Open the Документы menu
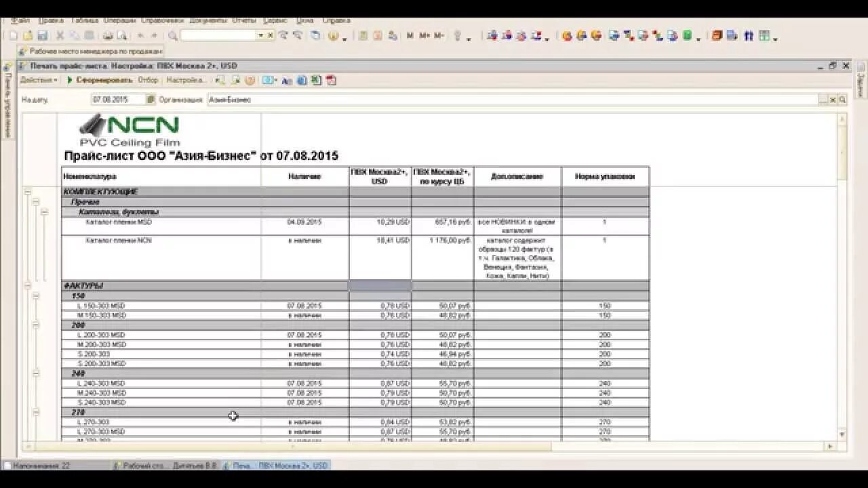 coord(208,20)
